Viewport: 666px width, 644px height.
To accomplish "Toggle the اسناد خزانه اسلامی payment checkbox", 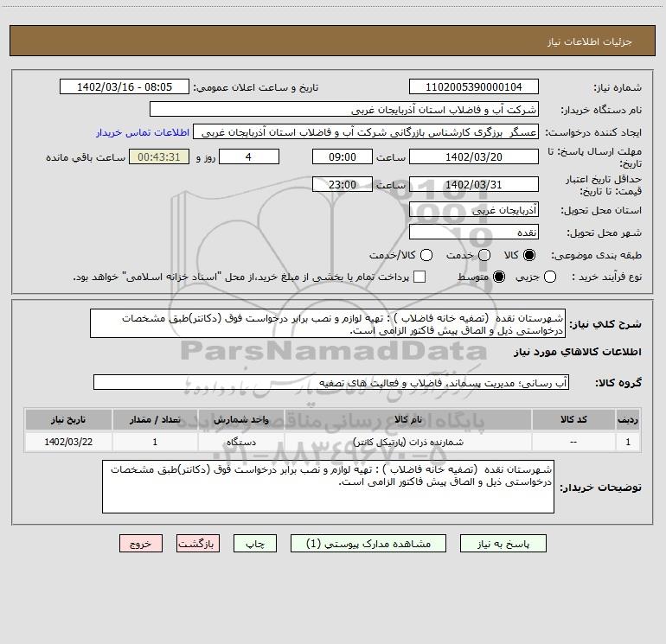I will click(419, 277).
